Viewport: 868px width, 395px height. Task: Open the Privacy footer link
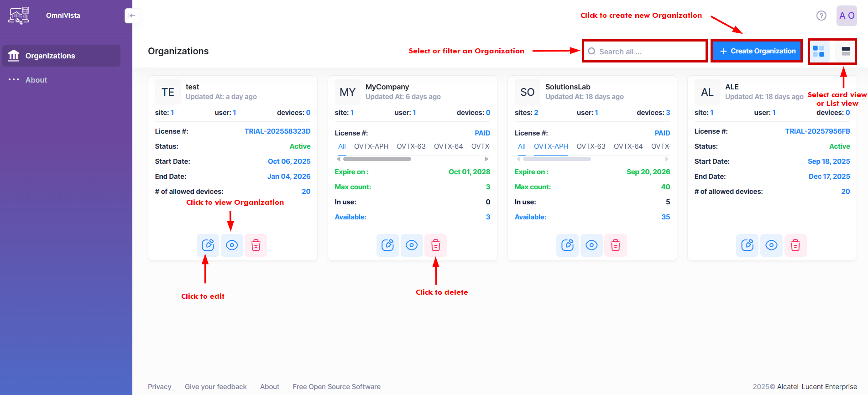[x=159, y=386]
